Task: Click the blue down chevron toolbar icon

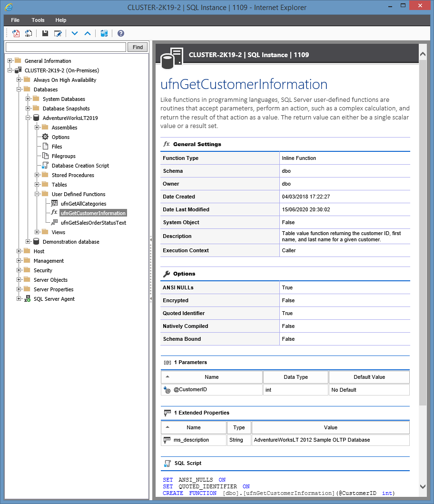Action: pos(74,33)
